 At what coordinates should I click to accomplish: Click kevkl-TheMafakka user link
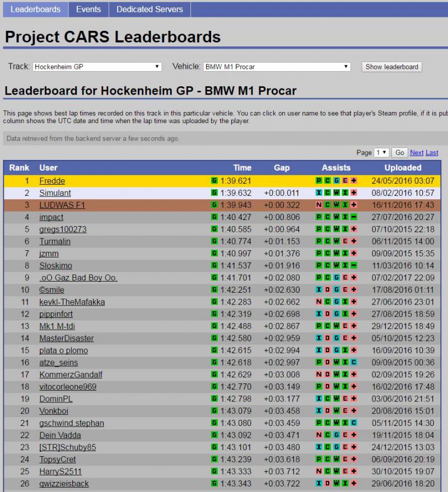click(x=72, y=302)
